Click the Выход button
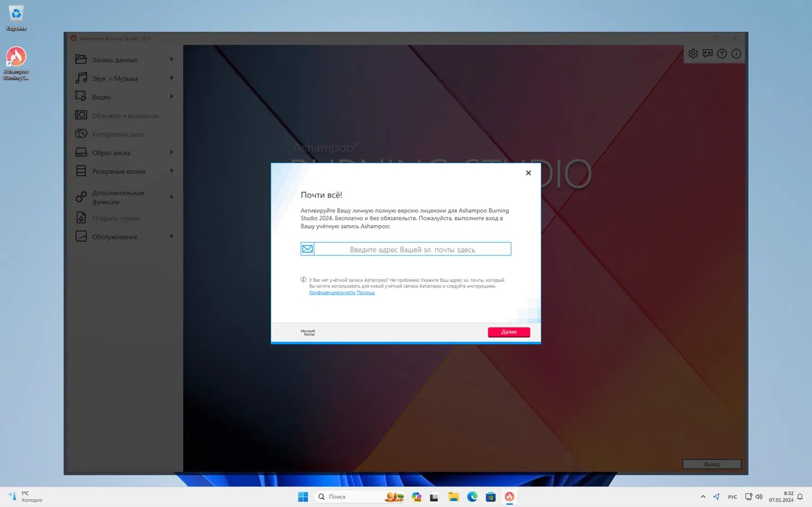 pyautogui.click(x=712, y=464)
